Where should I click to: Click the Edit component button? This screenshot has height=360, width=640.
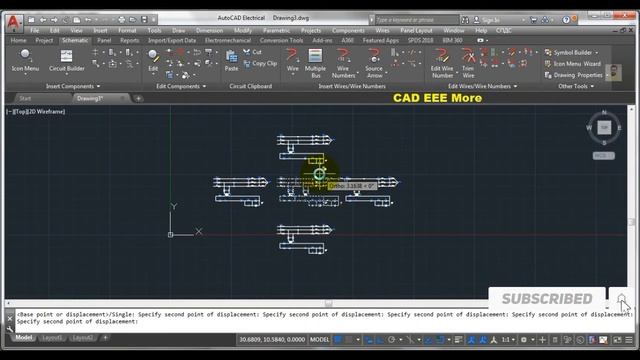[153, 60]
